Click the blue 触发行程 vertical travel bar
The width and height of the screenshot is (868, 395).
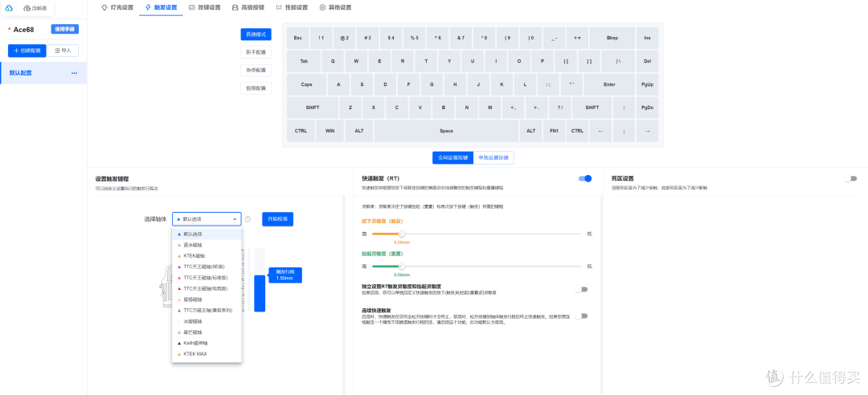click(x=260, y=294)
